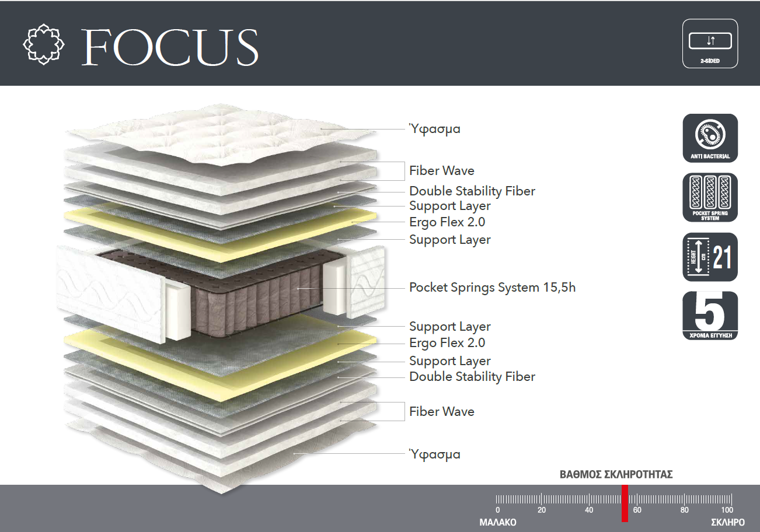The height and width of the screenshot is (532, 760).
Task: Select the lower Fiber Wave label
Action: (x=442, y=412)
